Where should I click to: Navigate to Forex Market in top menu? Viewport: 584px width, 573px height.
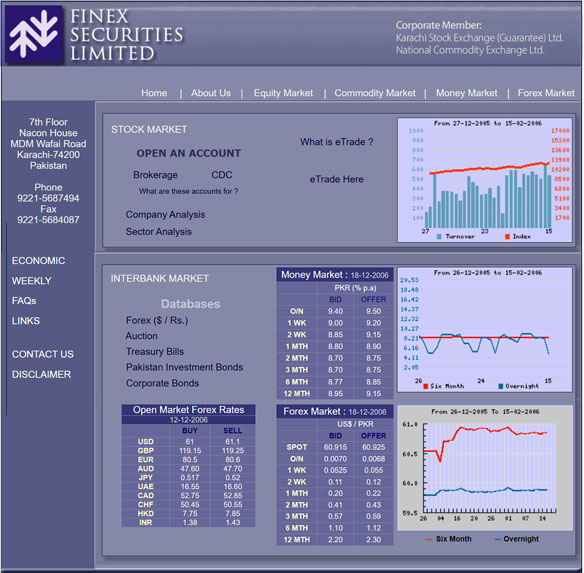tap(546, 93)
